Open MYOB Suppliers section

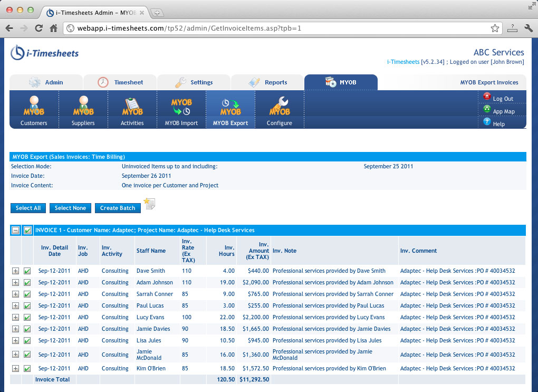[83, 110]
